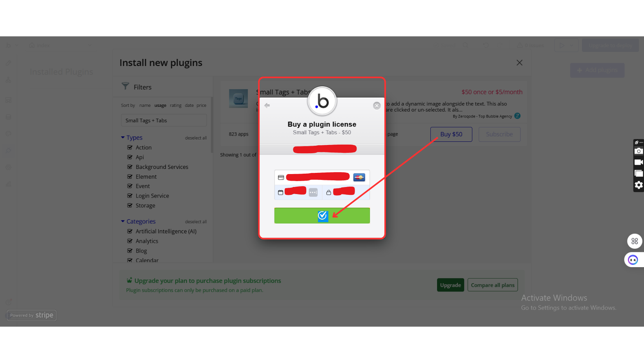Open the Data tab database icon

pyautogui.click(x=8, y=117)
